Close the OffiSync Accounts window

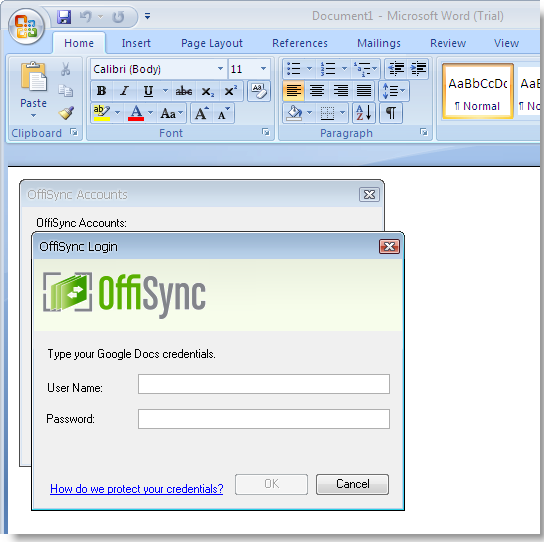[369, 195]
